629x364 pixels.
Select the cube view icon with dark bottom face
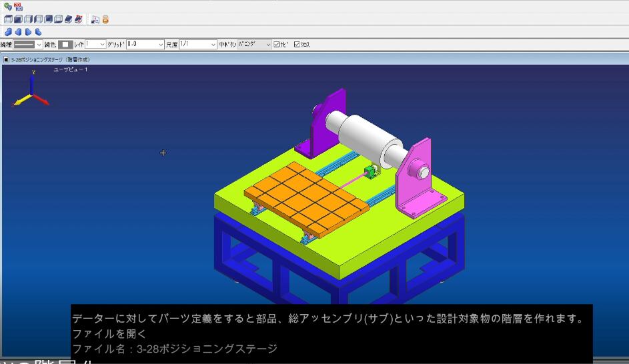coord(58,19)
